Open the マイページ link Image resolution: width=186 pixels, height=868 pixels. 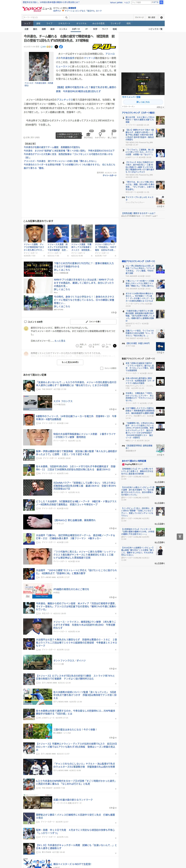click(139, 18)
